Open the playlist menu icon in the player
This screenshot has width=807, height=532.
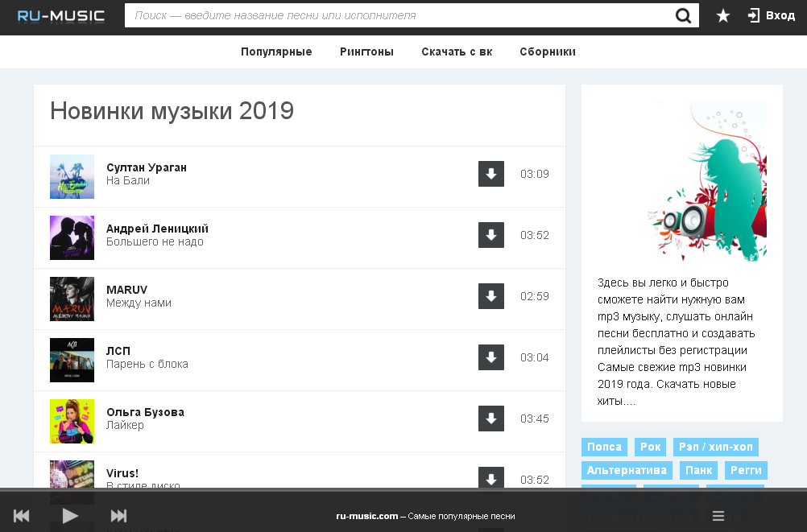(718, 516)
